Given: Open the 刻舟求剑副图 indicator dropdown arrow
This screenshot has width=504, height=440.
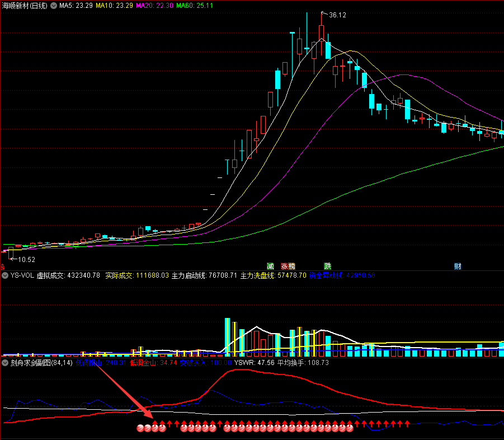Looking at the screenshot, I should pyautogui.click(x=5, y=363).
